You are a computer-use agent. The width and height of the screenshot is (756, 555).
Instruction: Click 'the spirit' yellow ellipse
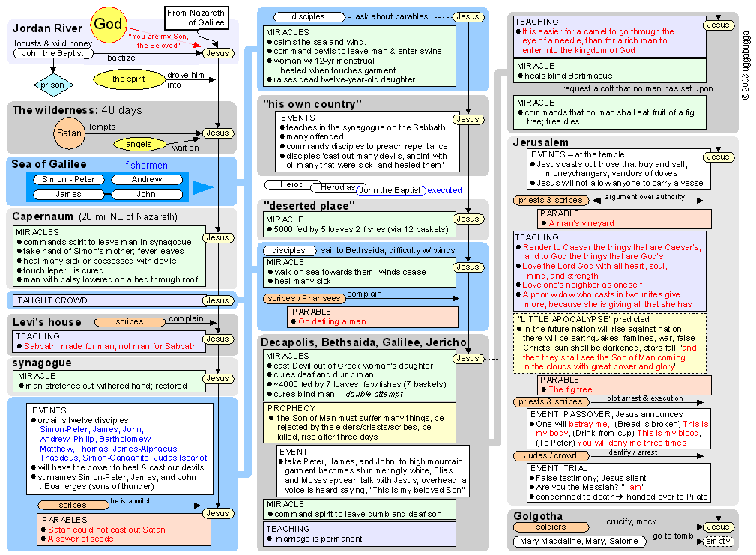click(129, 79)
